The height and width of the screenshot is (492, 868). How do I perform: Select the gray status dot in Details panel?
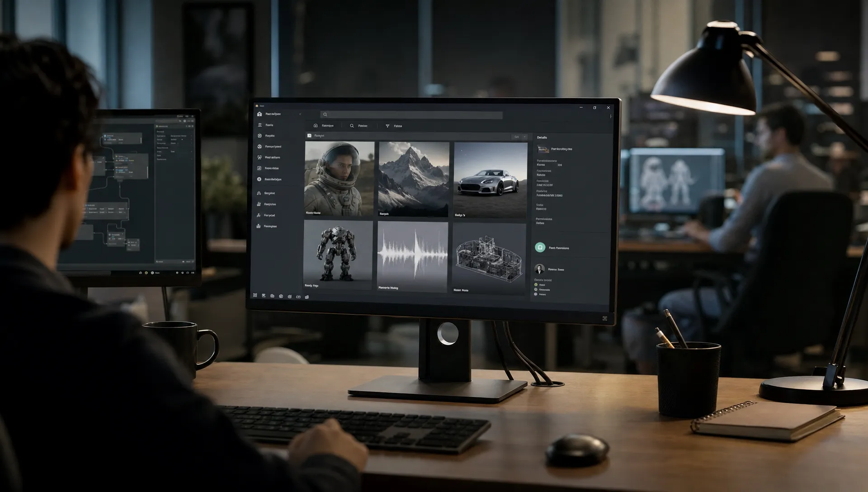(536, 289)
